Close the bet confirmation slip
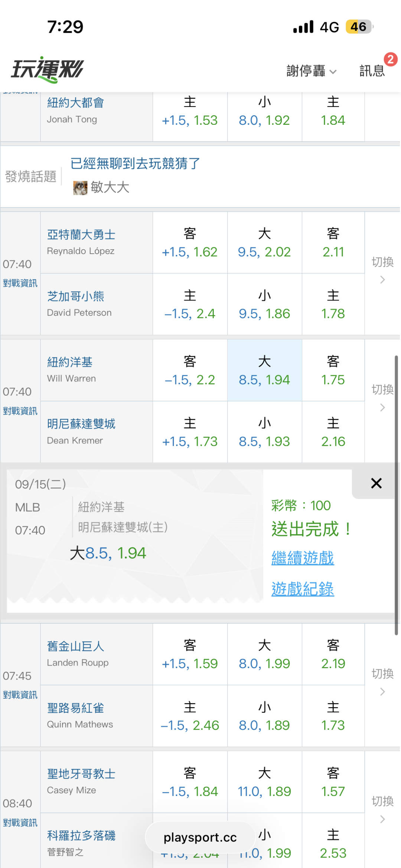 tap(376, 483)
